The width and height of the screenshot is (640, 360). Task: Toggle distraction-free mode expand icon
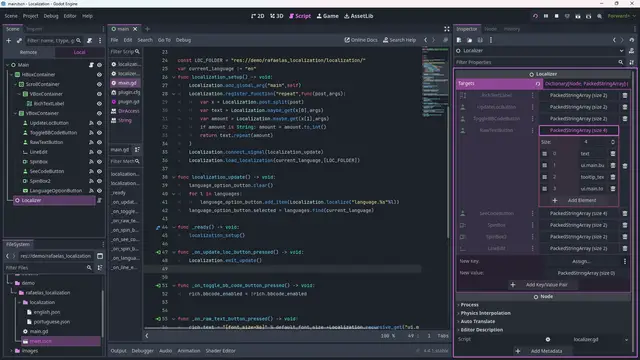[x=447, y=29]
